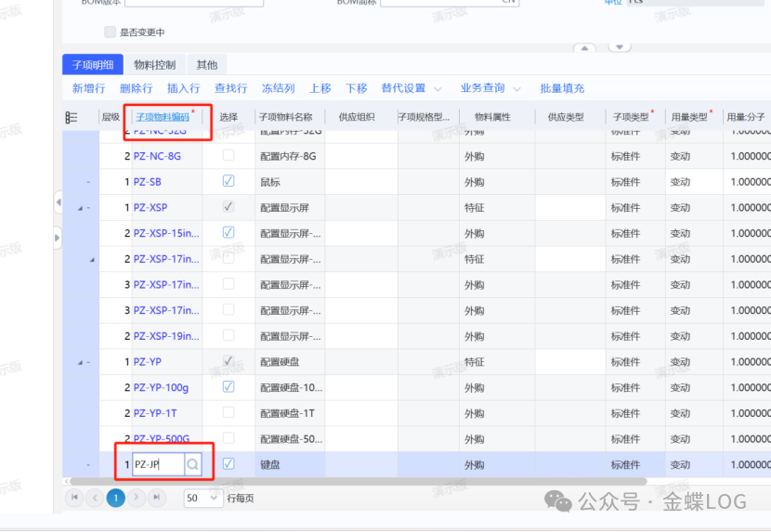771x532 pixels.
Task: Go to the first page of results
Action: [73, 499]
